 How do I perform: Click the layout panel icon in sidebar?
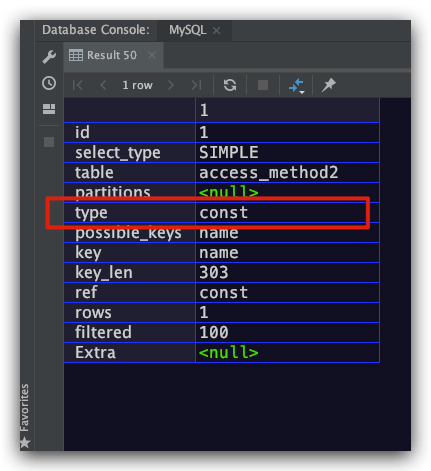(x=49, y=109)
